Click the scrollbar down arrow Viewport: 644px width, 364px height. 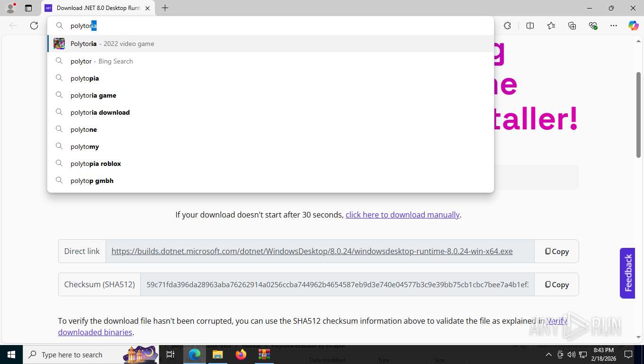(x=638, y=337)
